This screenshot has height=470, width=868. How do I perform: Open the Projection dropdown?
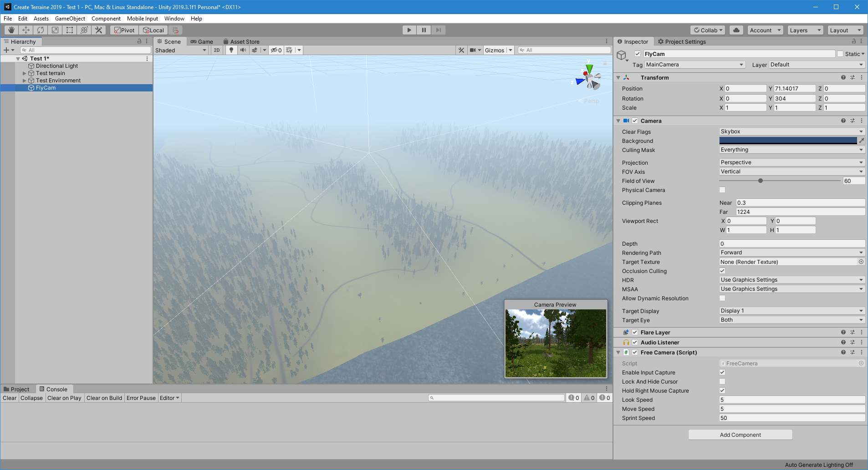click(792, 162)
